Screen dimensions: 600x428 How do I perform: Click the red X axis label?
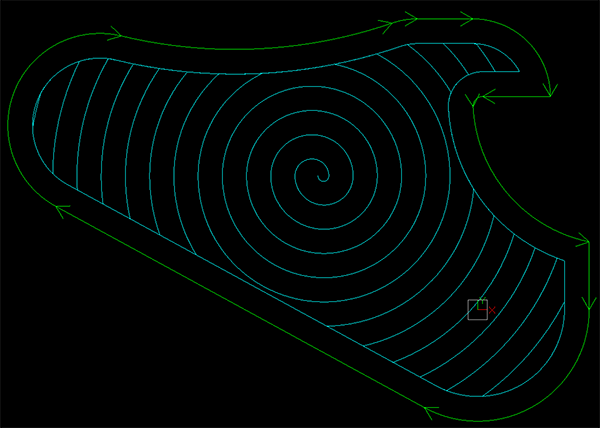point(492,310)
